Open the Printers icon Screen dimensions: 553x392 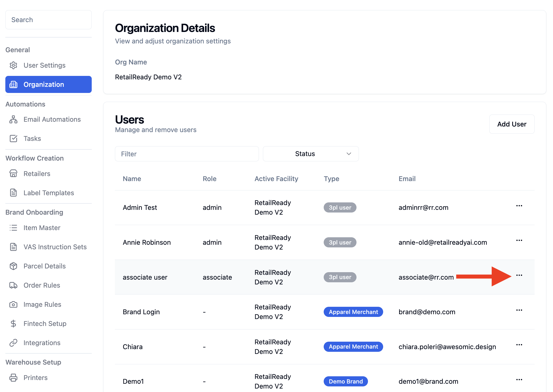click(13, 378)
